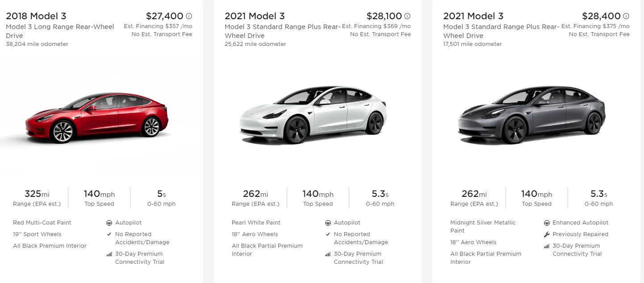Click connectivity bars icon on red car card

coord(109,254)
